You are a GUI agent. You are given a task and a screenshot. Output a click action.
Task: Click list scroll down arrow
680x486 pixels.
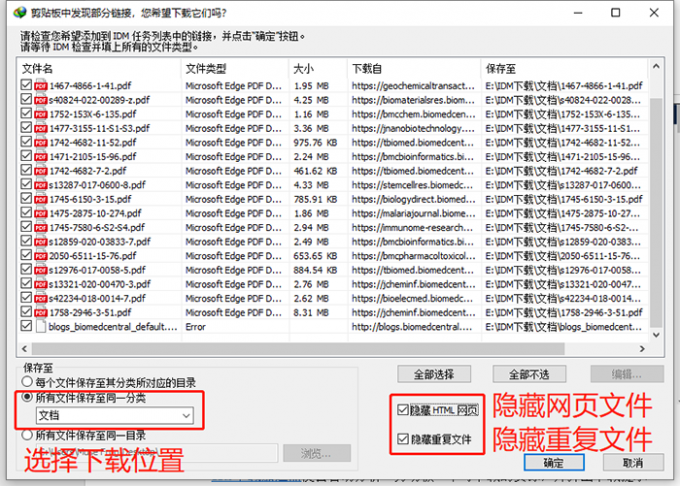click(656, 335)
